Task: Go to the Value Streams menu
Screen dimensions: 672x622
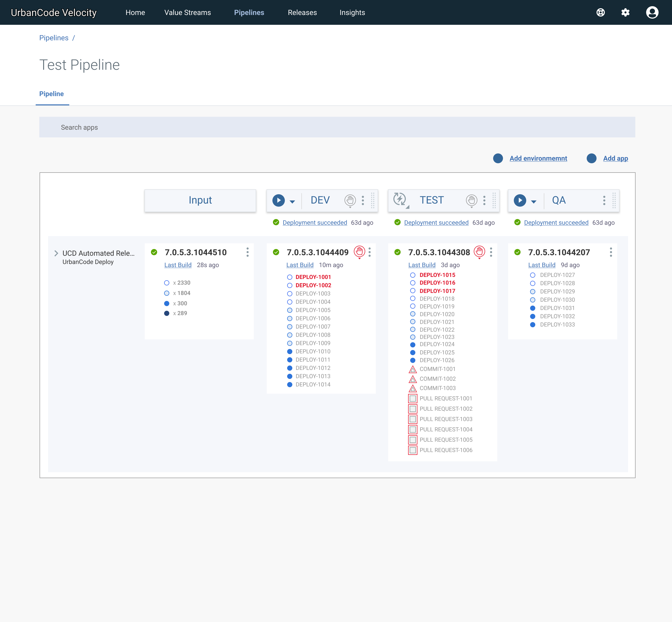Action: 187,12
